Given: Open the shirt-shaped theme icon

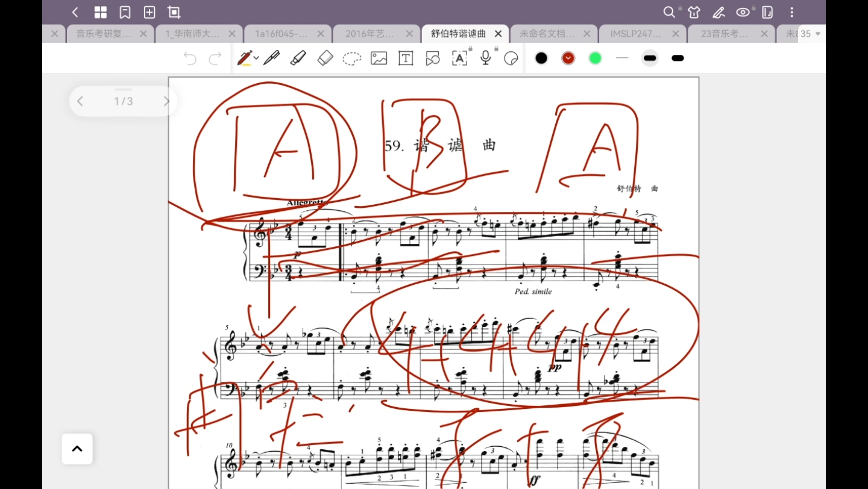Looking at the screenshot, I should 694,12.
